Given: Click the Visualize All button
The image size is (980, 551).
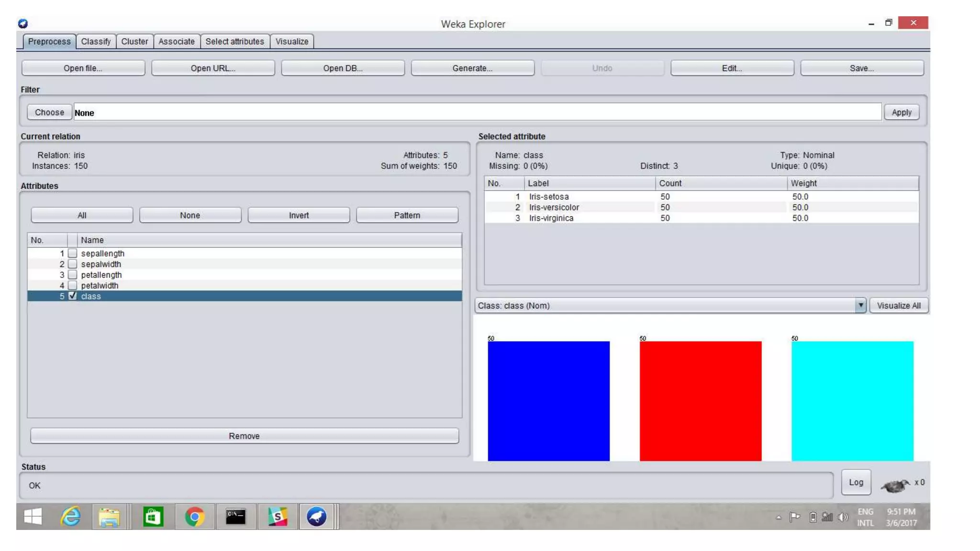Looking at the screenshot, I should coord(899,305).
